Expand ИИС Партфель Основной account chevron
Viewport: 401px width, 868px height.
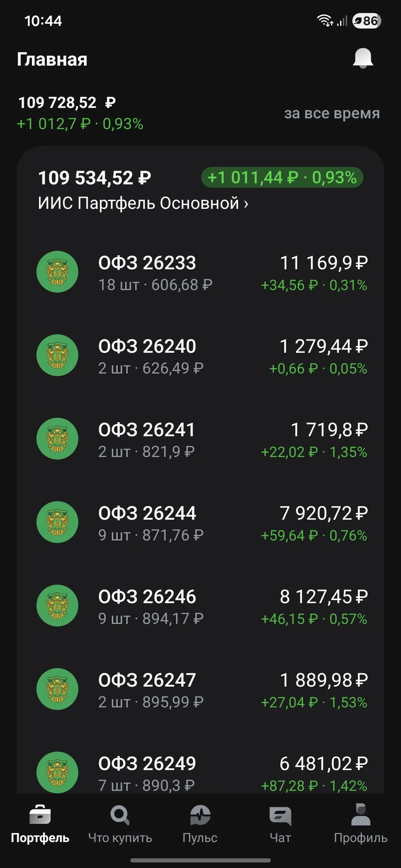[246, 203]
